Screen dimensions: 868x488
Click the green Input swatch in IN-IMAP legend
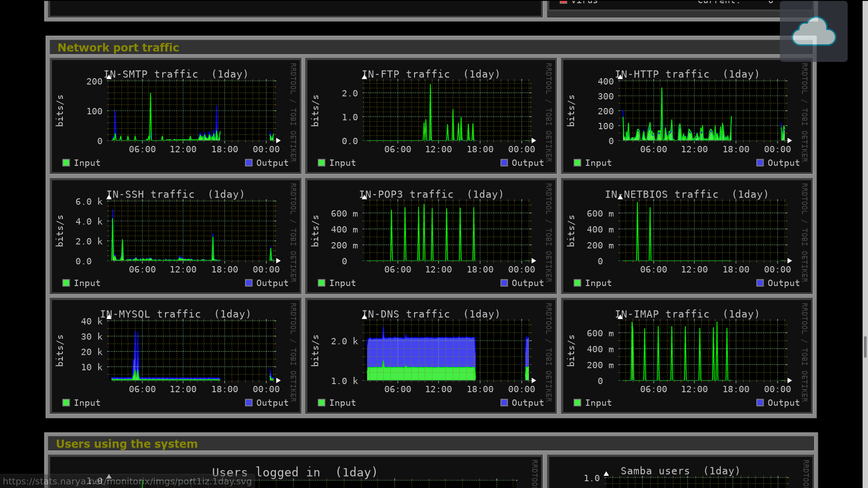pyautogui.click(x=577, y=403)
